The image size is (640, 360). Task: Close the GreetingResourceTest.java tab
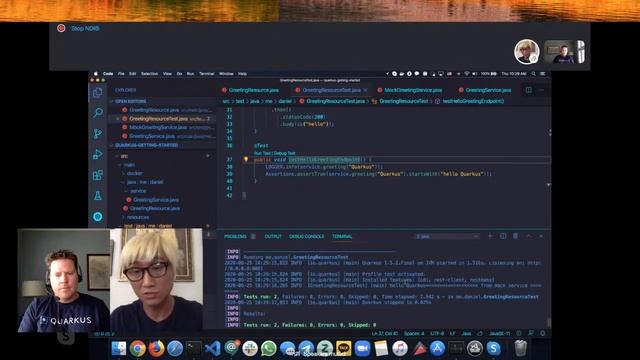pyautogui.click(x=365, y=90)
